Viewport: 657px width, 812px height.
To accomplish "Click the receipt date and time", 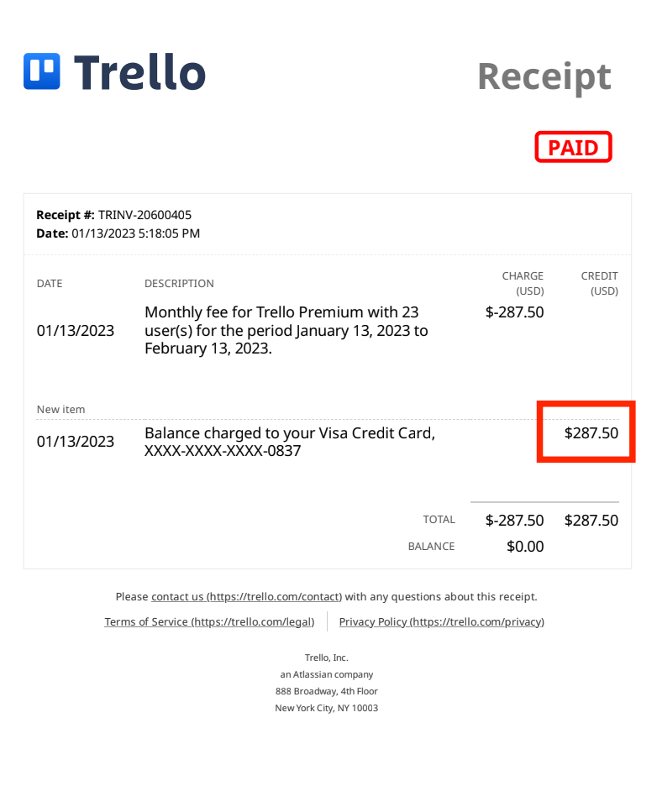I will [x=136, y=233].
